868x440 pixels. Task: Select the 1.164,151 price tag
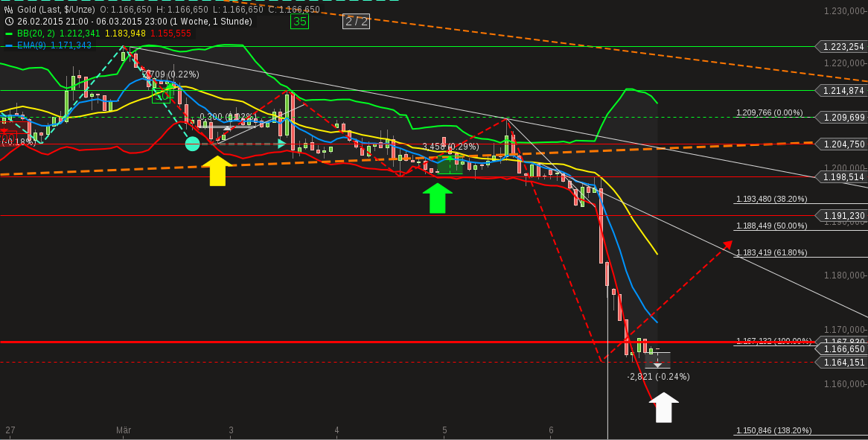click(840, 363)
